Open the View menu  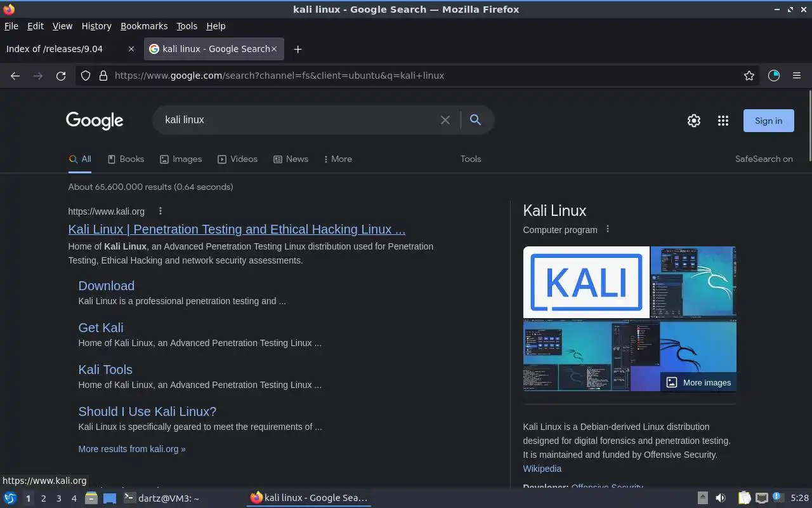click(x=62, y=26)
